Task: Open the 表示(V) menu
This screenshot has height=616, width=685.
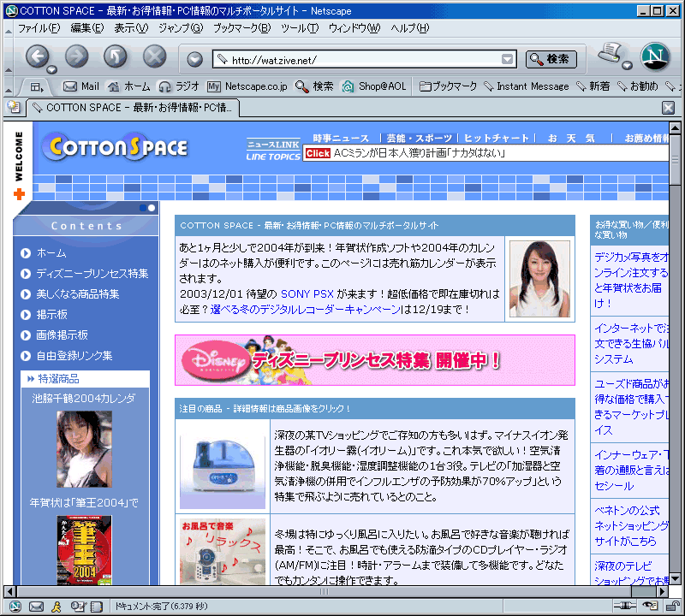Action: pyautogui.click(x=131, y=28)
